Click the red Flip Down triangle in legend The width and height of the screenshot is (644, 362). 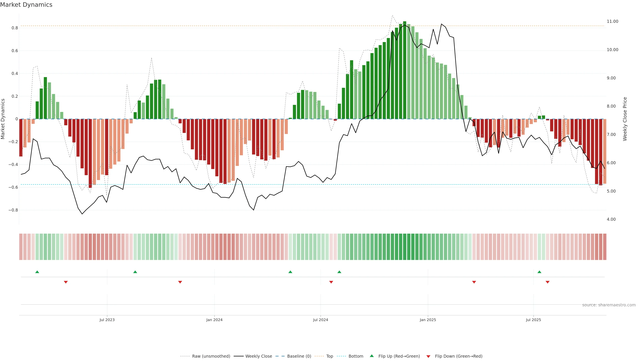pyautogui.click(x=428, y=356)
